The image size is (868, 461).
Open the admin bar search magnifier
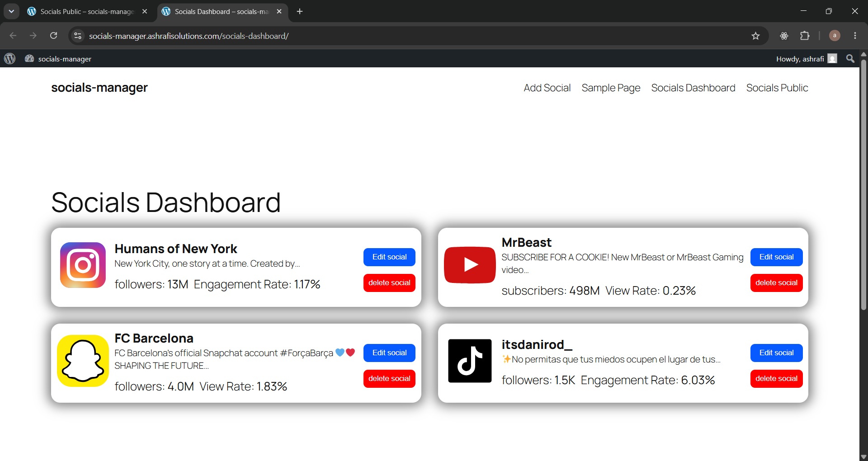[850, 59]
